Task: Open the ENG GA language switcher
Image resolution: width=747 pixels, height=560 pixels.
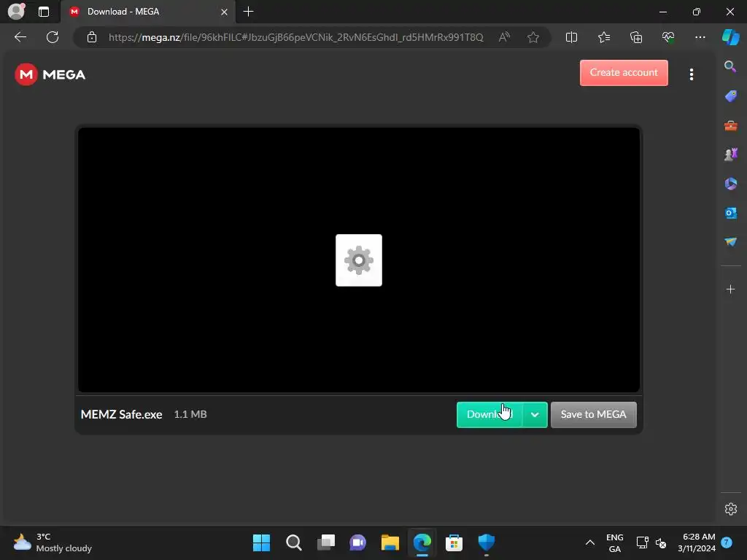Action: 614,542
